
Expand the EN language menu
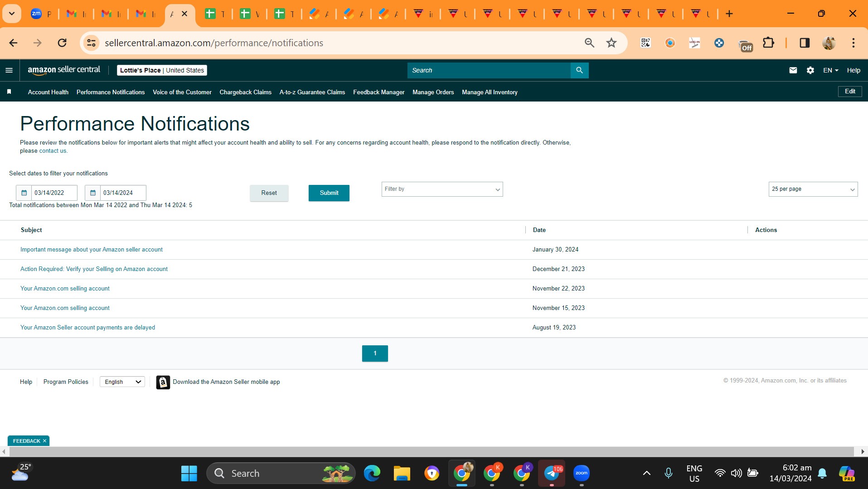click(831, 70)
